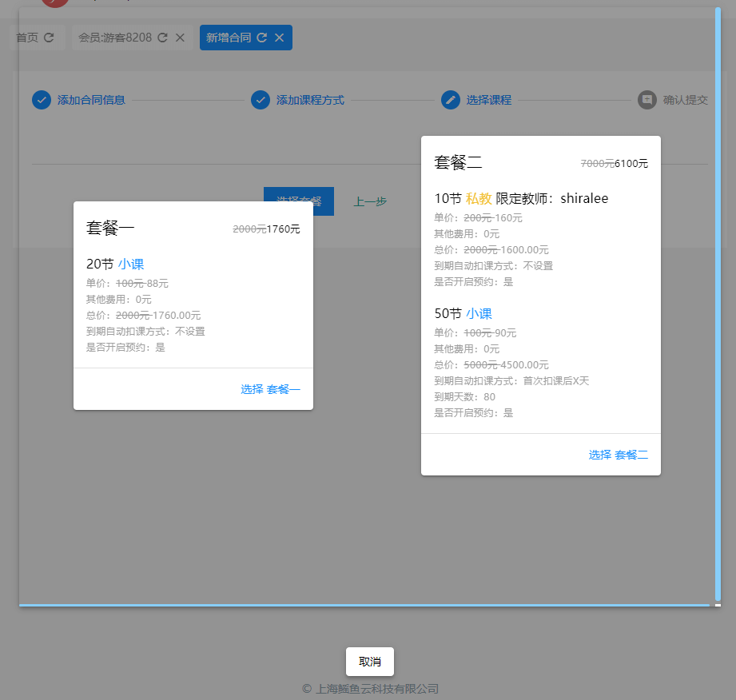
Task: Click refresh icon on 新增合同 tab
Action: tap(261, 38)
